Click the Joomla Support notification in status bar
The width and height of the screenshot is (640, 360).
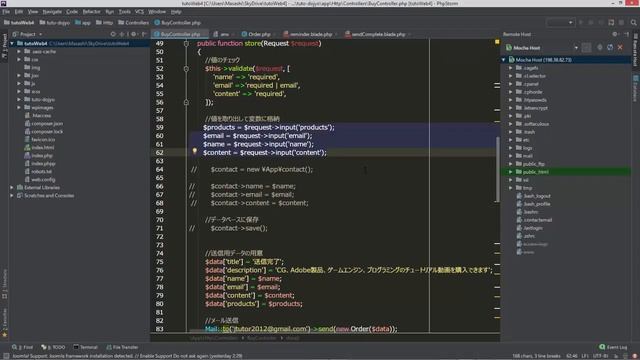(x=127, y=356)
